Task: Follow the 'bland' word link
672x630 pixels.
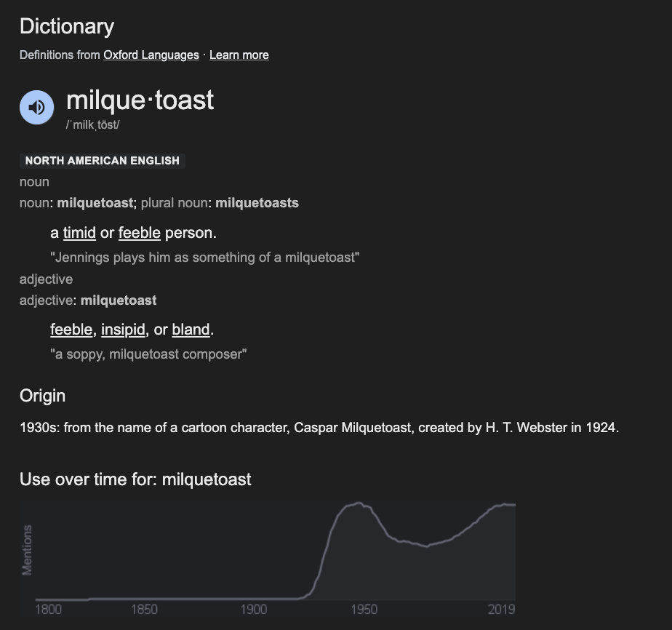Action: coord(191,330)
